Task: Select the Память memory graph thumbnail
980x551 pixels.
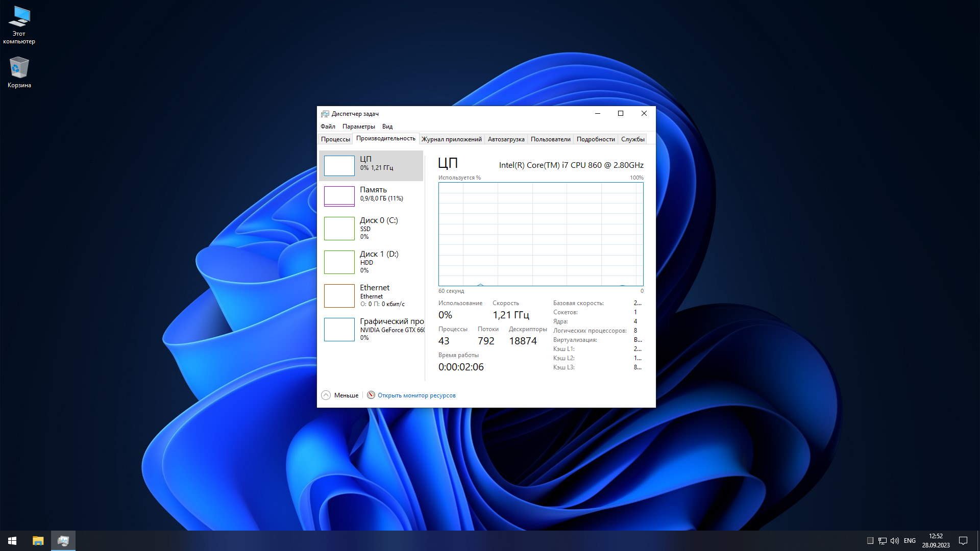Action: 339,196
